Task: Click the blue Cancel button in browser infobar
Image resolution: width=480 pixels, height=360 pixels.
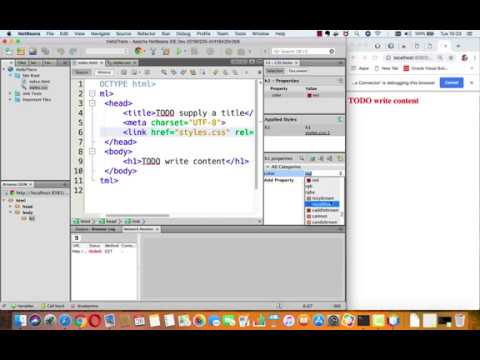Action: [x=451, y=83]
